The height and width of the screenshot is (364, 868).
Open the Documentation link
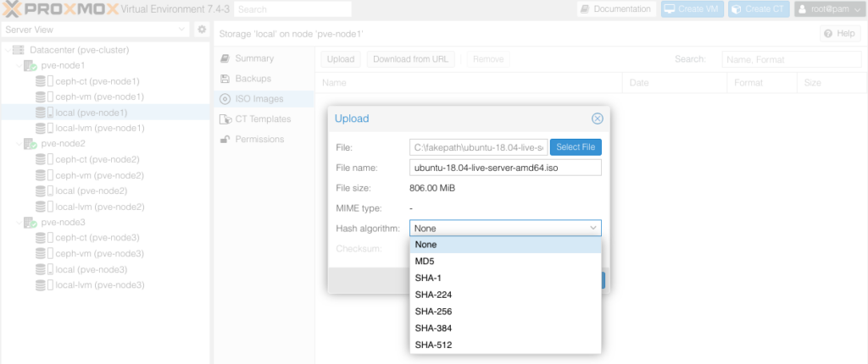(x=616, y=8)
